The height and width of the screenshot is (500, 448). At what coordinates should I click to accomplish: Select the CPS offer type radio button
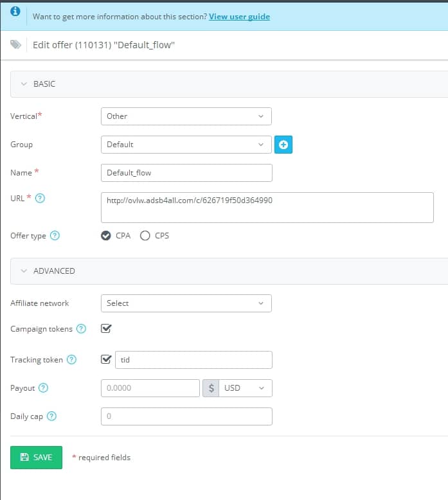point(145,236)
